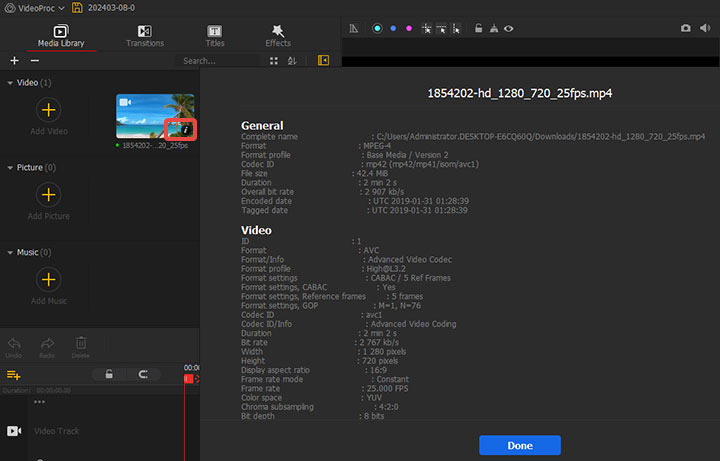Viewport: 720px width, 461px height.
Task: Click the Done button
Action: pyautogui.click(x=519, y=445)
